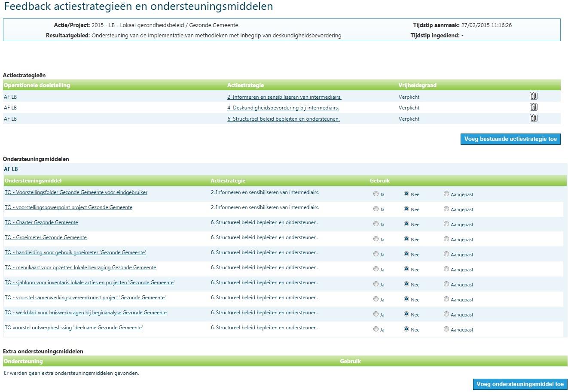Click 'Voeg ondersteuningsmiddel toe' button

click(520, 384)
